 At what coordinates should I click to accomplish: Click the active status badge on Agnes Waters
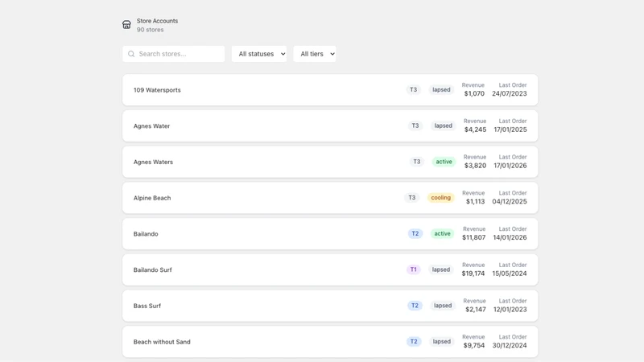click(x=444, y=162)
